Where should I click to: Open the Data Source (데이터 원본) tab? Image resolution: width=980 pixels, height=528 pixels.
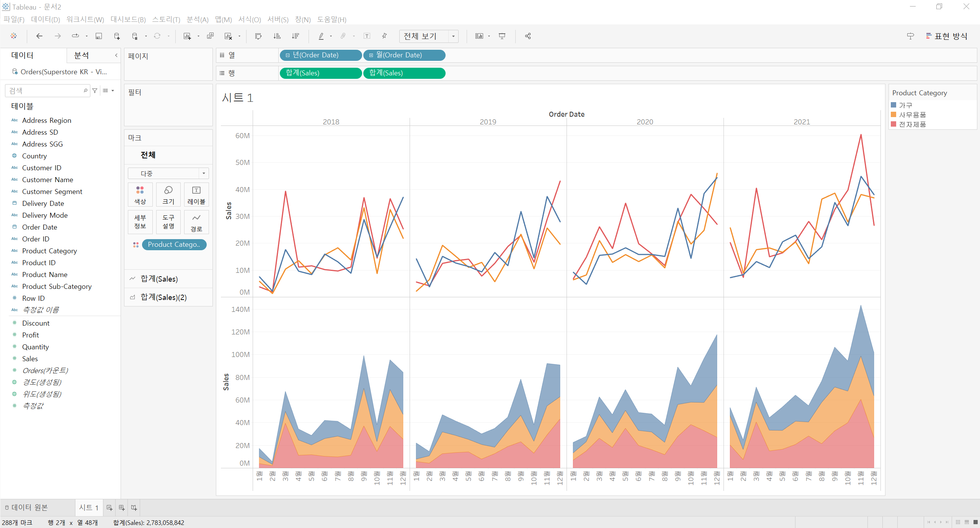(x=26, y=508)
